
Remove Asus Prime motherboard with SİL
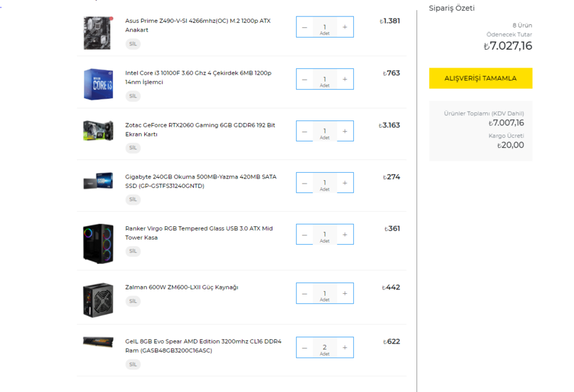(x=133, y=44)
